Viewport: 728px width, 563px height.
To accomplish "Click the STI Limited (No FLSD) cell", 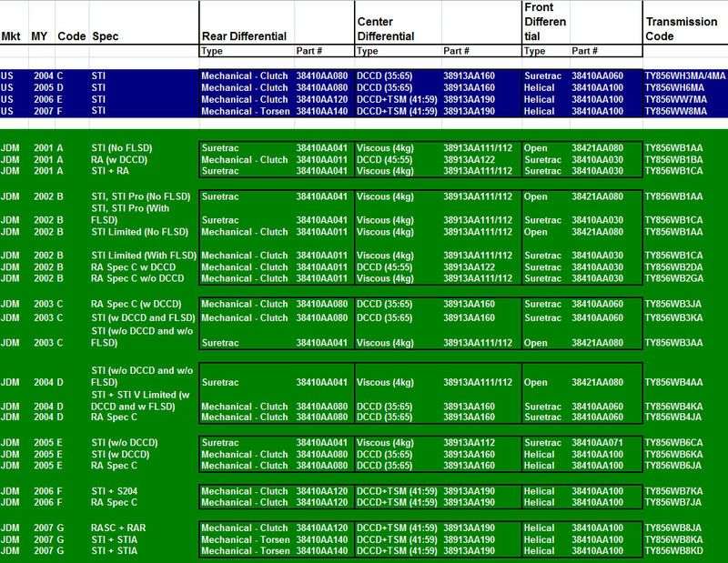I will [x=135, y=232].
